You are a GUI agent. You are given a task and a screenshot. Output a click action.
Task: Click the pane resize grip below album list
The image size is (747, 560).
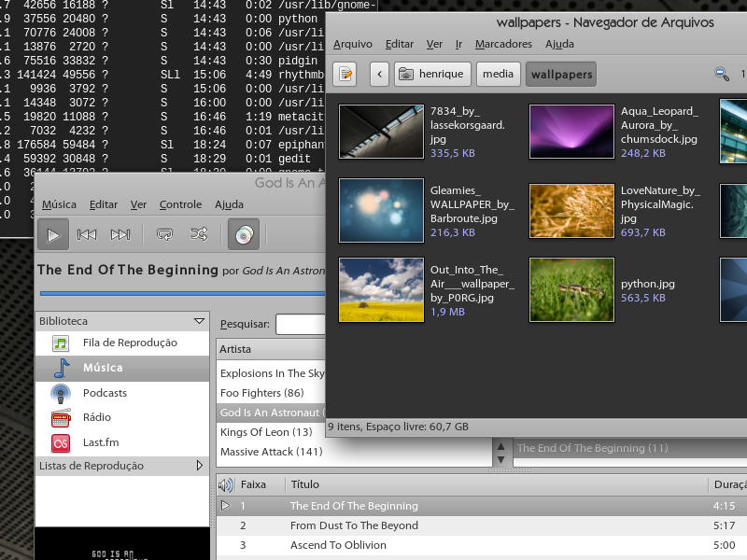[510, 470]
